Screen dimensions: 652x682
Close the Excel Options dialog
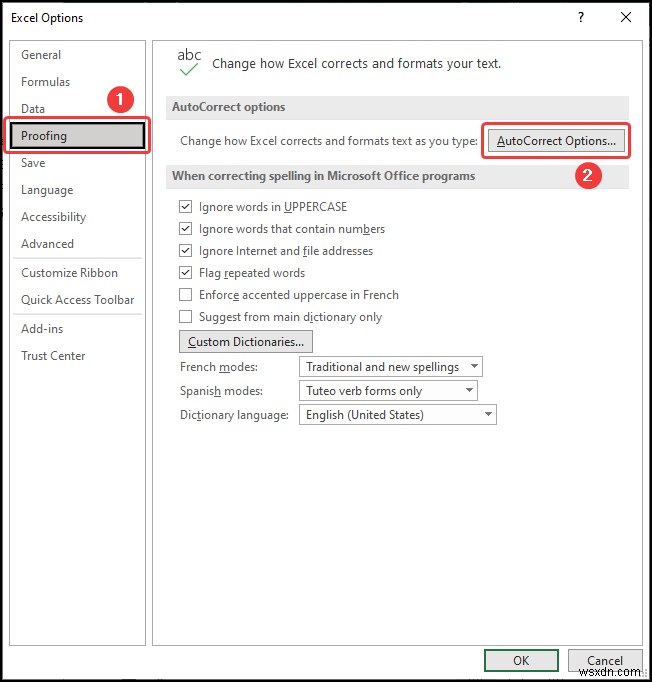626,17
